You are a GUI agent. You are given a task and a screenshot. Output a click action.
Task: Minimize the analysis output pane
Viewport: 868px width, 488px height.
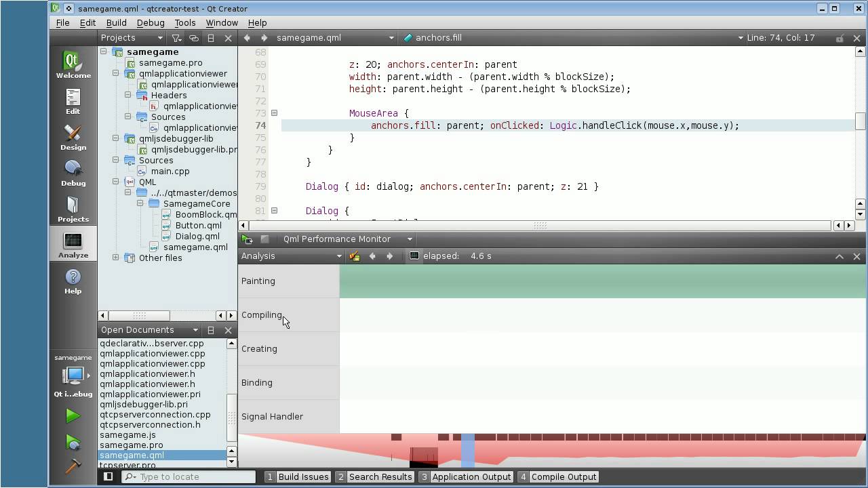point(840,256)
